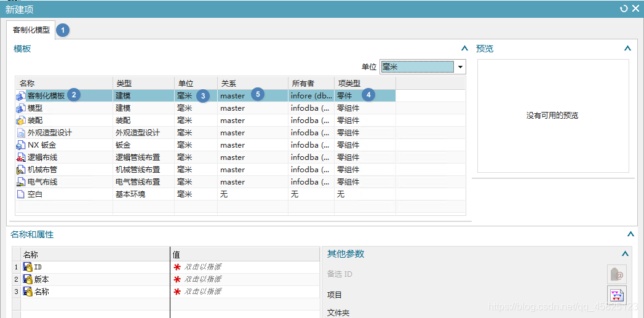
Task: Click the 机械管线布置 type cell
Action: (144, 170)
